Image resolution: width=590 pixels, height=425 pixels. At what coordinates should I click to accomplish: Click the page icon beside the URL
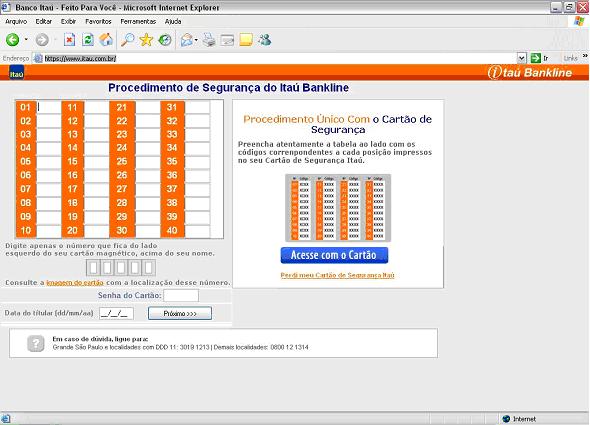(38, 58)
